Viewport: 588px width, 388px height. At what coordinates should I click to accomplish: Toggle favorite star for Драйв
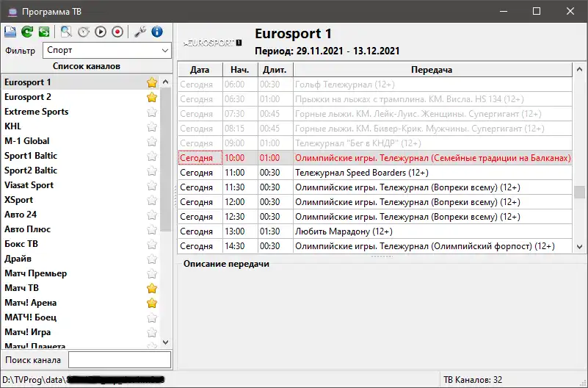pyautogui.click(x=152, y=259)
